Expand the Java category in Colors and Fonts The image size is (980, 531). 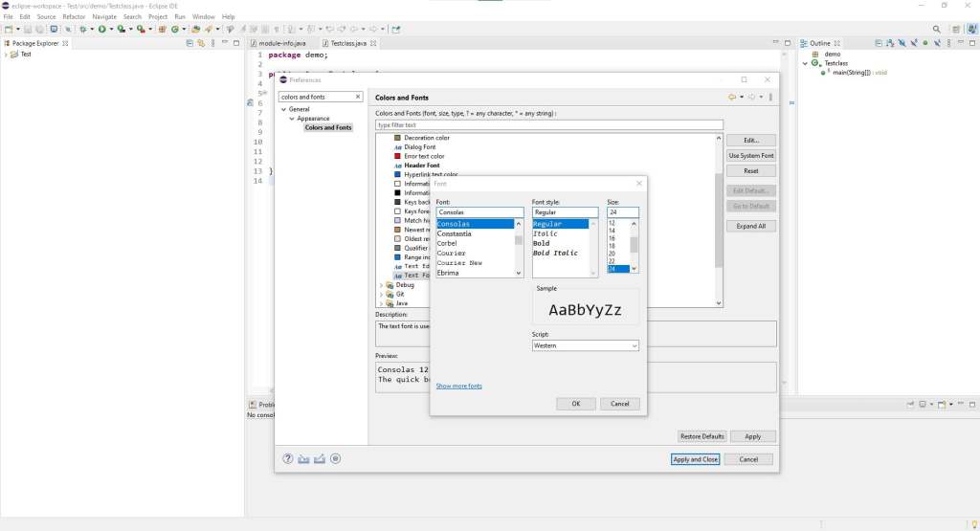point(382,303)
